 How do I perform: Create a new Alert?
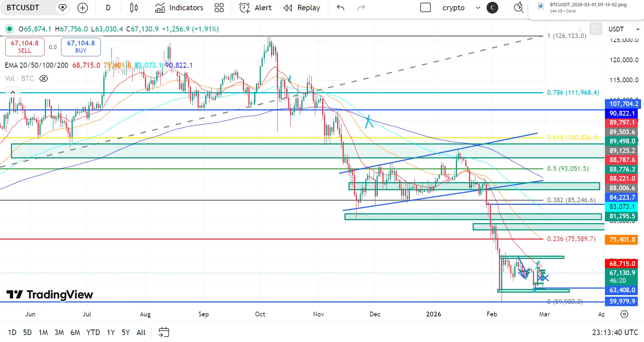click(x=255, y=8)
